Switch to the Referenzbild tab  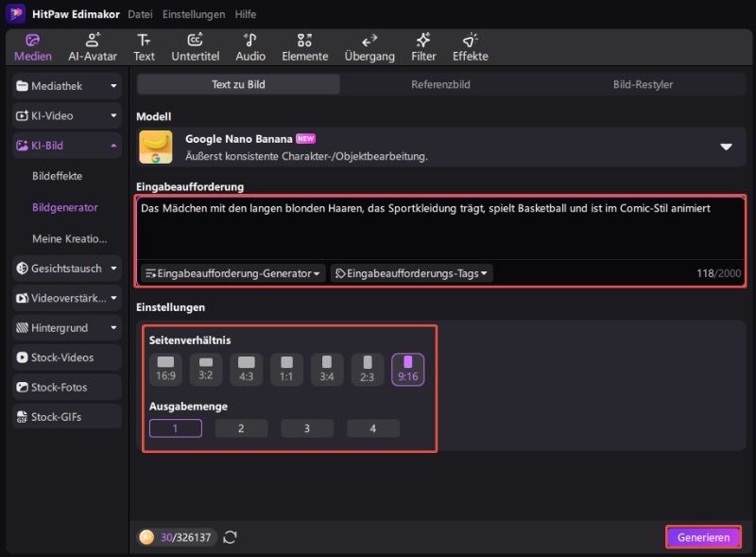(440, 84)
